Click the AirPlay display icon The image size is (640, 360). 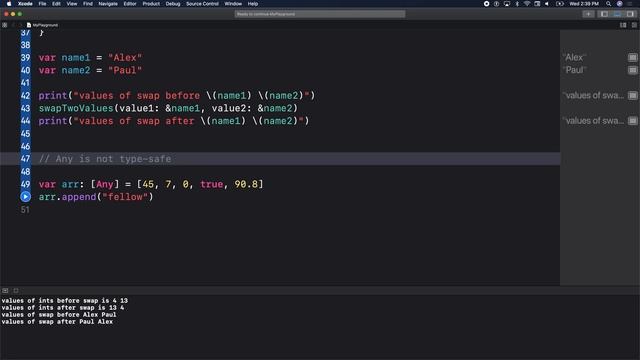[x=507, y=4]
